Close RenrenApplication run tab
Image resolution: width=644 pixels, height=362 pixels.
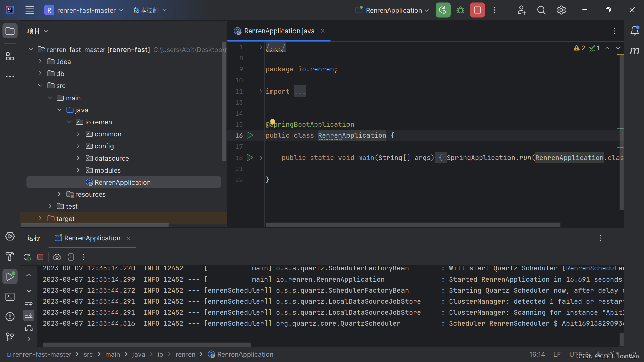coord(128,238)
